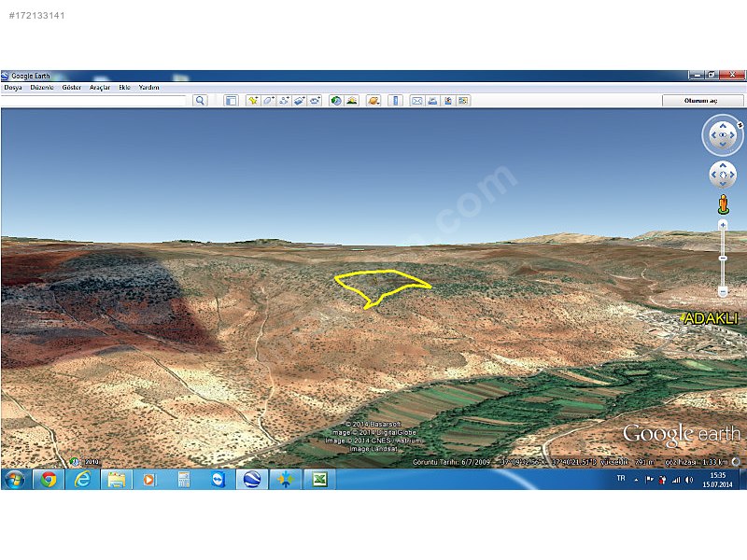Image resolution: width=747 pixels, height=560 pixels.
Task: Select the add image overlay tool
Action: coord(299,101)
